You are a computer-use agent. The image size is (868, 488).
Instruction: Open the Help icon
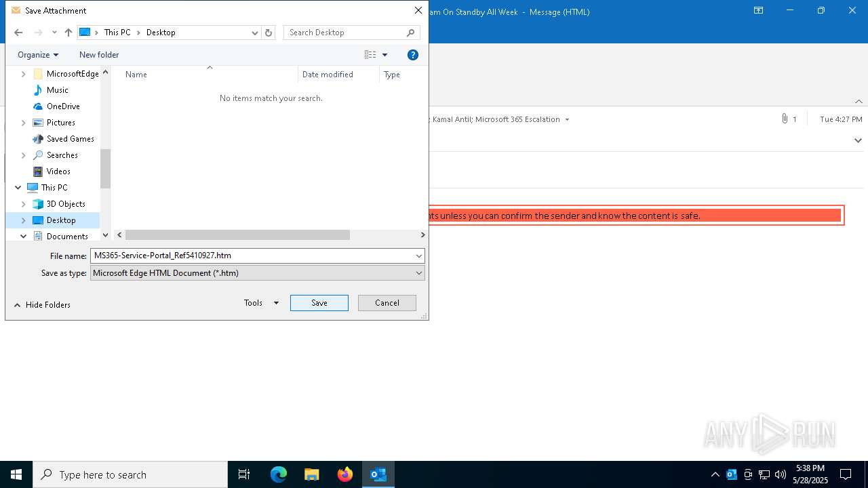[413, 55]
